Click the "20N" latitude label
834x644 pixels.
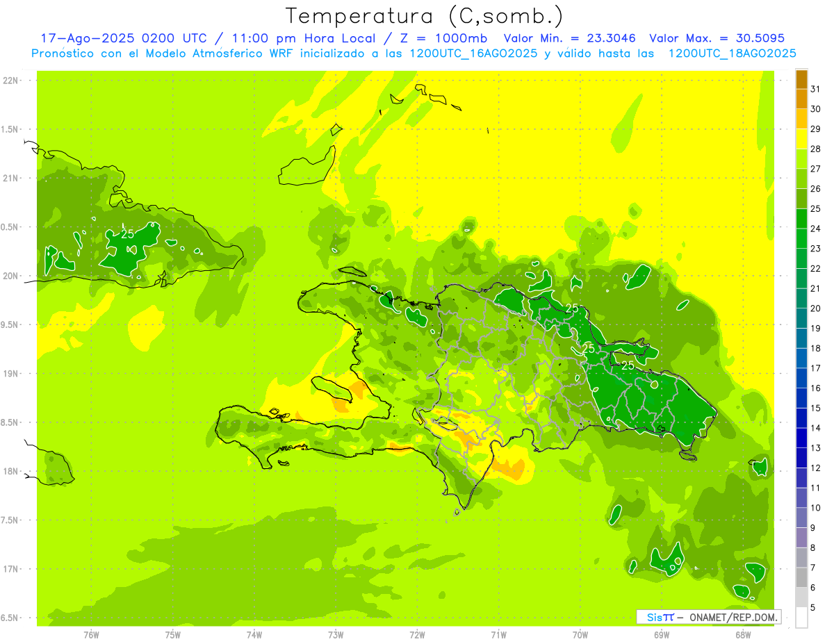(x=10, y=276)
